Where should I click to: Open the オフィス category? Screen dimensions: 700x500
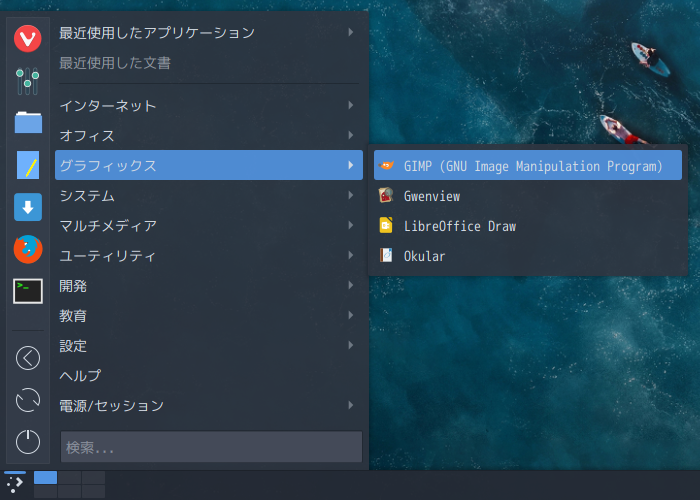[x=208, y=135]
